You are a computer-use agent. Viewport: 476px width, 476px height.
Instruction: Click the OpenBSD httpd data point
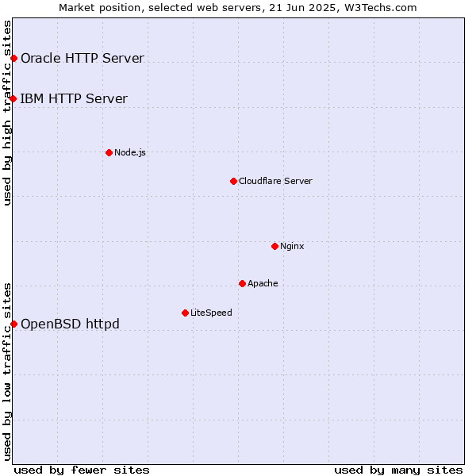[x=14, y=324]
